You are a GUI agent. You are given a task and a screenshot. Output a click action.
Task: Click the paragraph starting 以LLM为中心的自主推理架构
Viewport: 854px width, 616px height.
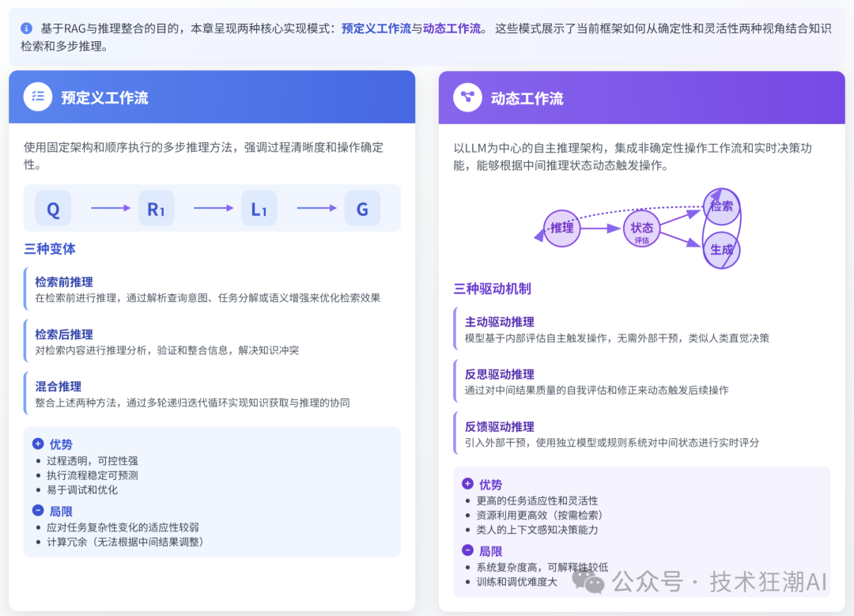633,157
